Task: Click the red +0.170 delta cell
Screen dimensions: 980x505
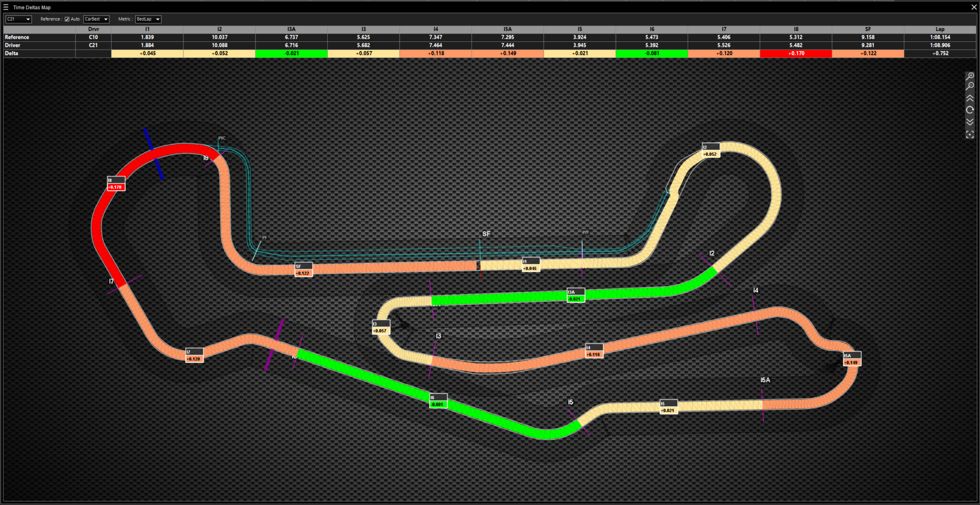Action: [796, 53]
